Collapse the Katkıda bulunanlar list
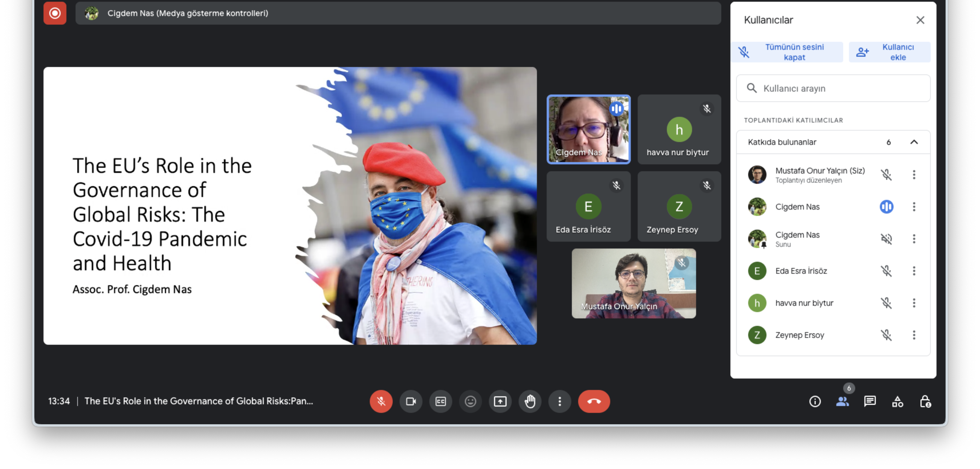Viewport: 980px width, 469px height. [x=914, y=142]
